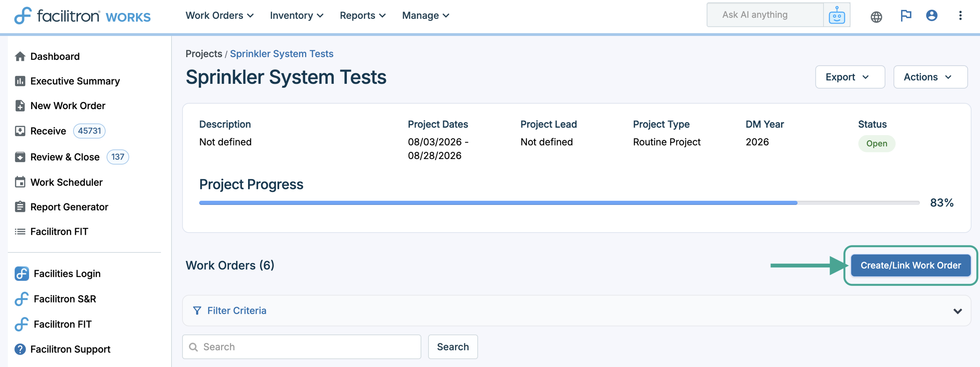This screenshot has height=367, width=980.
Task: Click the New Work Order document icon
Action: click(20, 105)
